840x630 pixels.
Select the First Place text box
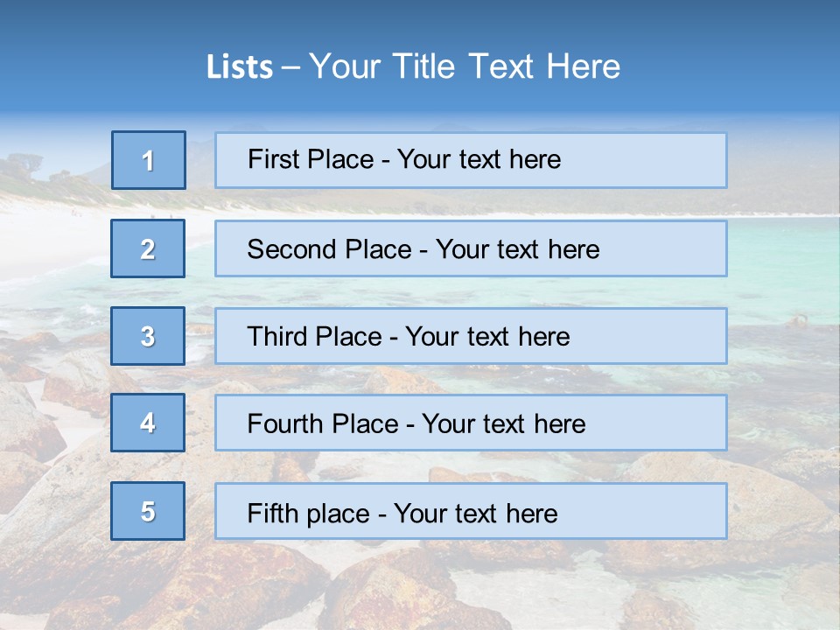(471, 160)
